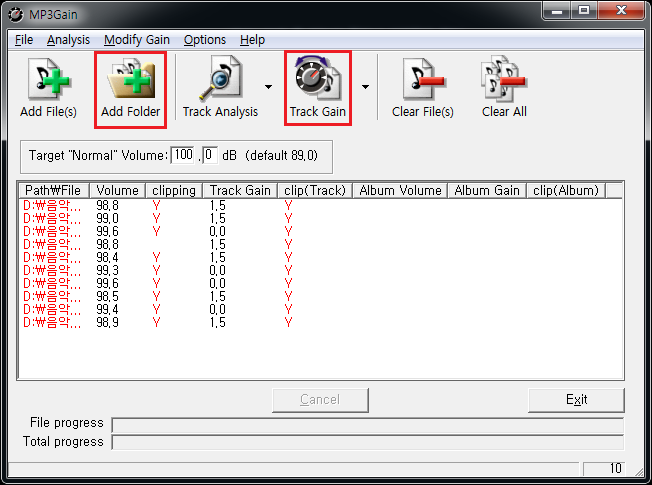The height and width of the screenshot is (485, 652).
Task: Click the Total progress bar
Action: (x=368, y=442)
